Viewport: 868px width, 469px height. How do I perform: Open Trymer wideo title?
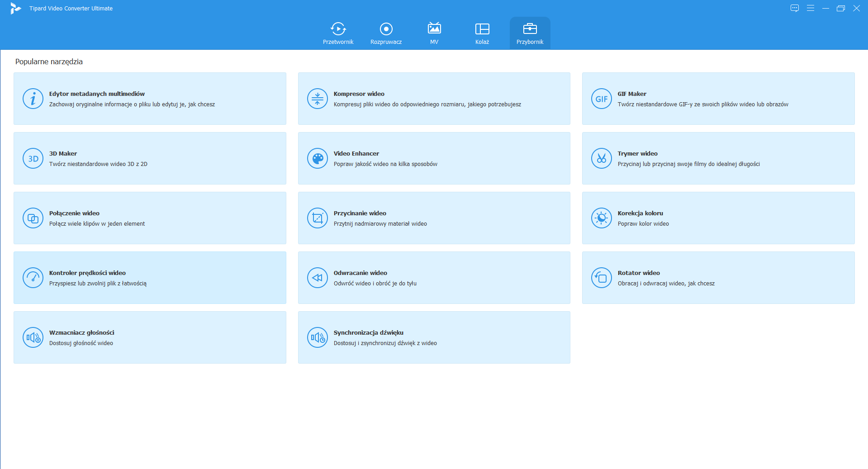[x=637, y=154]
